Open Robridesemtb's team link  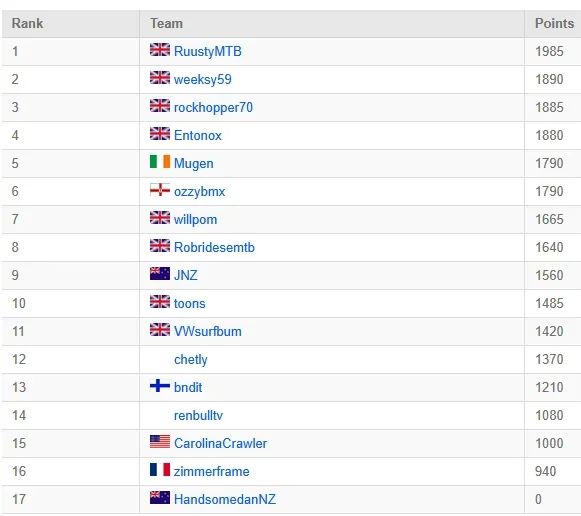pos(215,247)
